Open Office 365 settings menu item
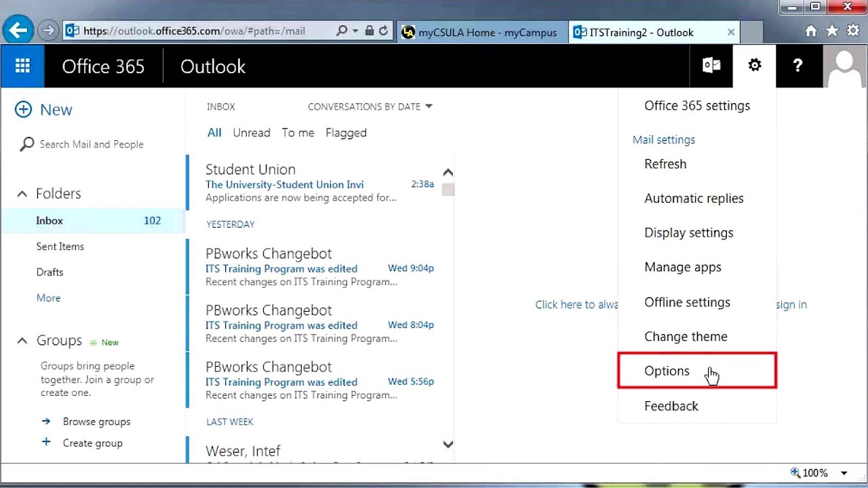The height and width of the screenshot is (488, 868). point(697,106)
